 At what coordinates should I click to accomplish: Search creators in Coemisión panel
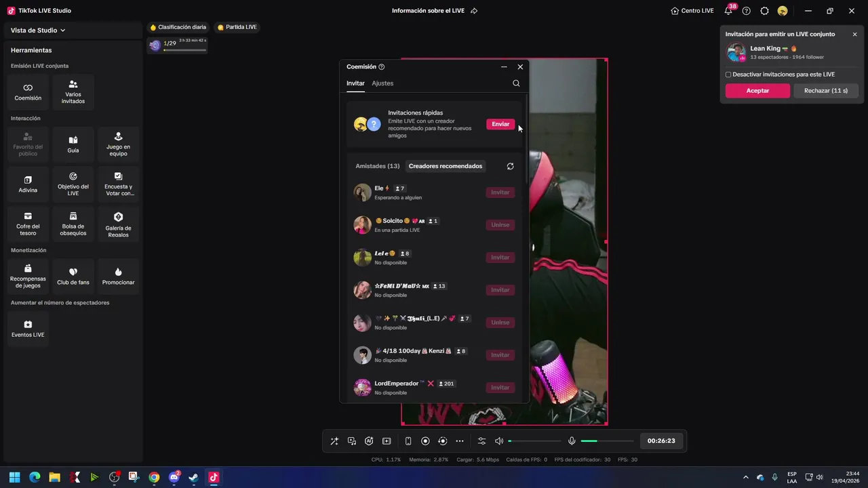[x=516, y=83]
